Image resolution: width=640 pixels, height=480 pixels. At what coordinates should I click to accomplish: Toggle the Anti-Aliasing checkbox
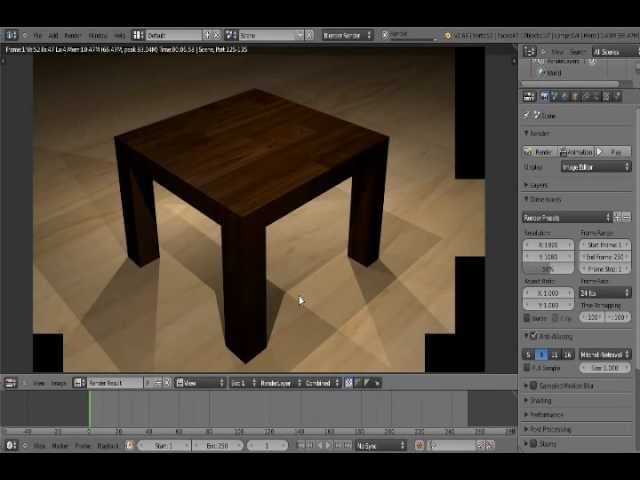pyautogui.click(x=533, y=336)
